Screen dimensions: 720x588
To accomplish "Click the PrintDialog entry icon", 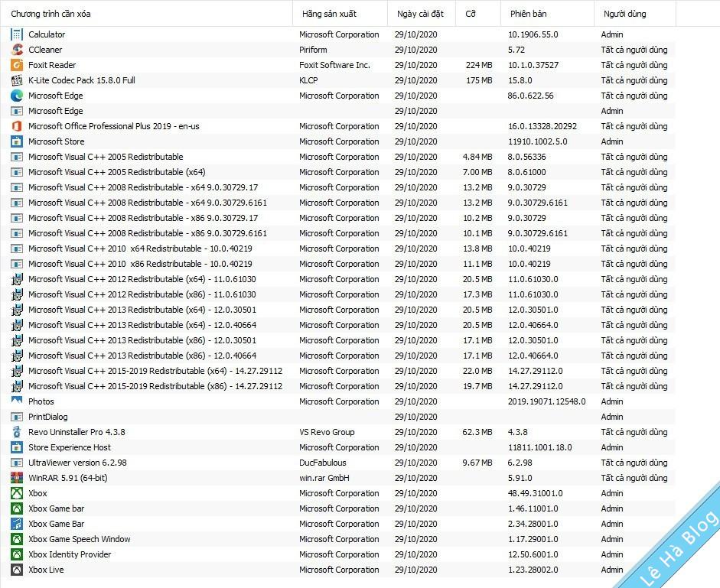I will tap(17, 417).
